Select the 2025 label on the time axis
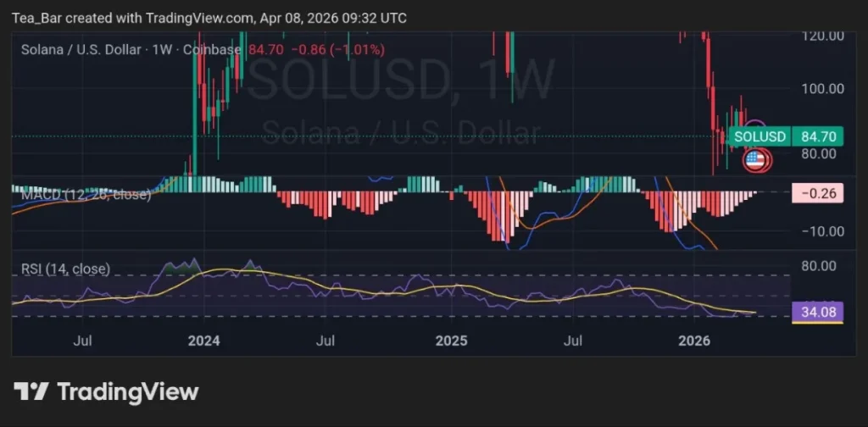 point(451,341)
